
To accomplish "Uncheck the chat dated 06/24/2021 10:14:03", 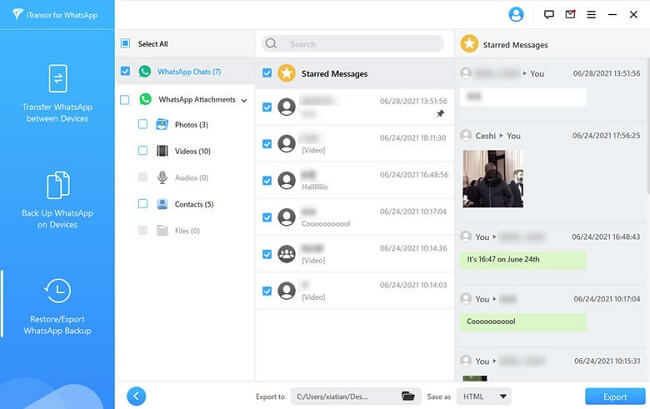I will click(x=267, y=291).
